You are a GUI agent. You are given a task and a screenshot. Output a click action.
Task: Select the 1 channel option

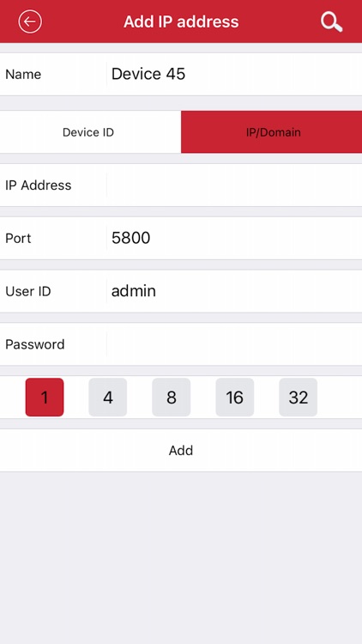[x=45, y=398]
